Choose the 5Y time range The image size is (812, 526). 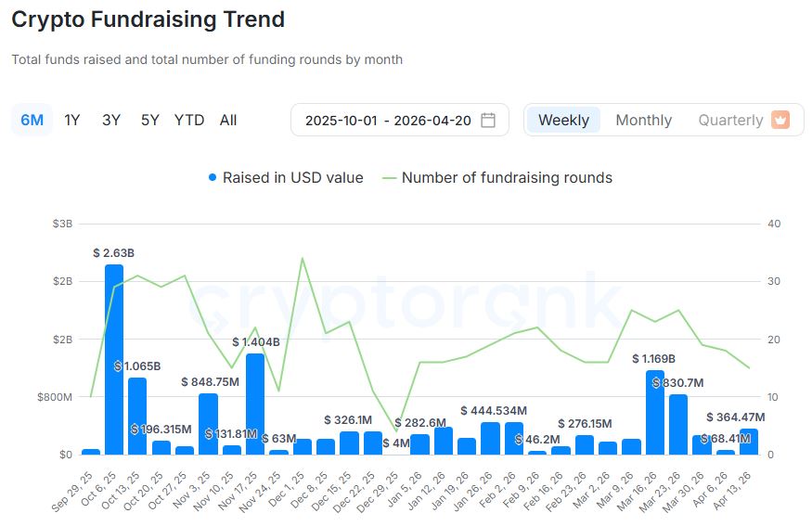point(150,120)
